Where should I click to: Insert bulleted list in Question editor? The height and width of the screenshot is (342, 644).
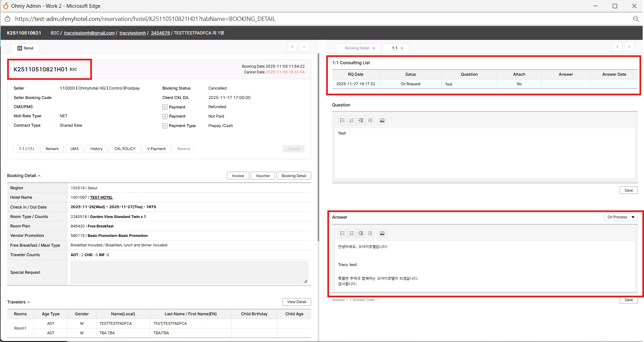coord(342,120)
